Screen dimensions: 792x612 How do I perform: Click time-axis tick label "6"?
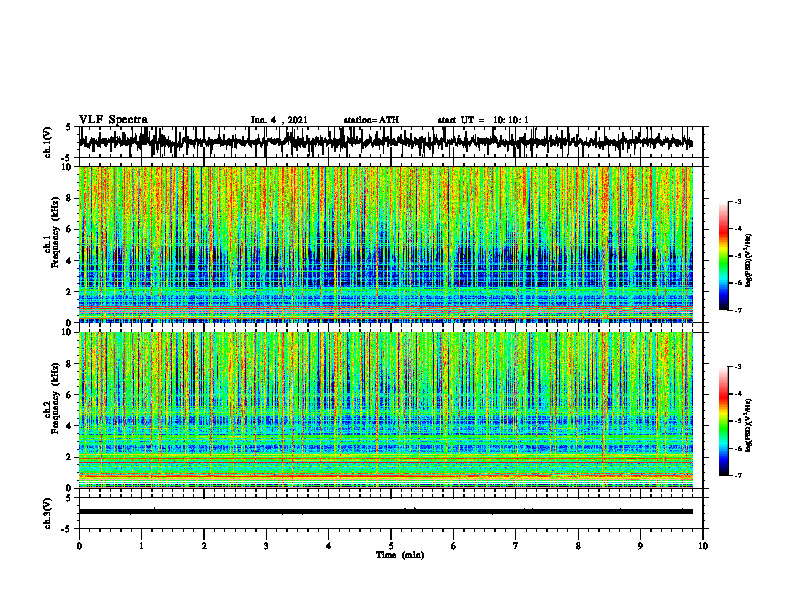point(454,546)
